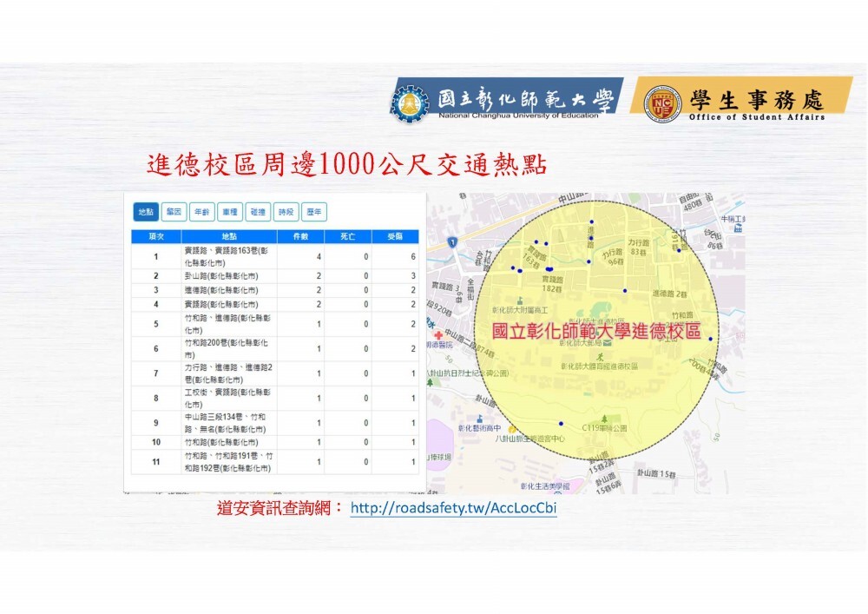Click the 彰化生活美學館 map label
Image resolution: width=868 pixels, height=614 pixels.
pyautogui.click(x=545, y=486)
